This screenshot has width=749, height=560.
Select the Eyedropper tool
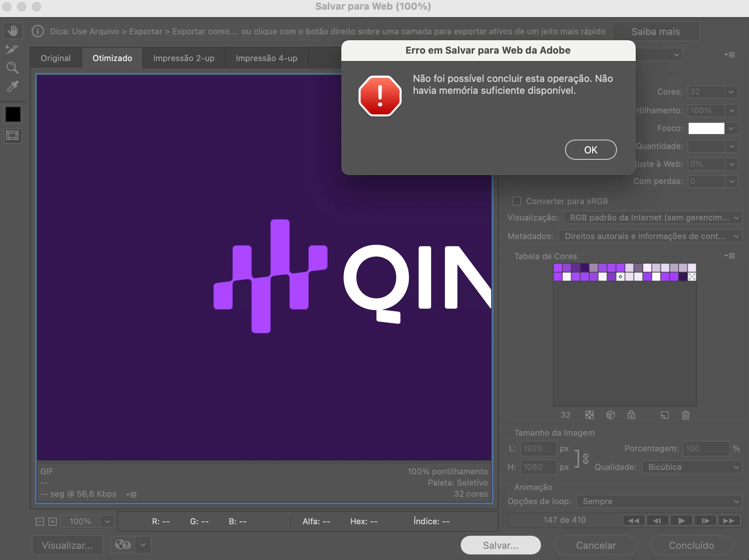pyautogui.click(x=13, y=86)
